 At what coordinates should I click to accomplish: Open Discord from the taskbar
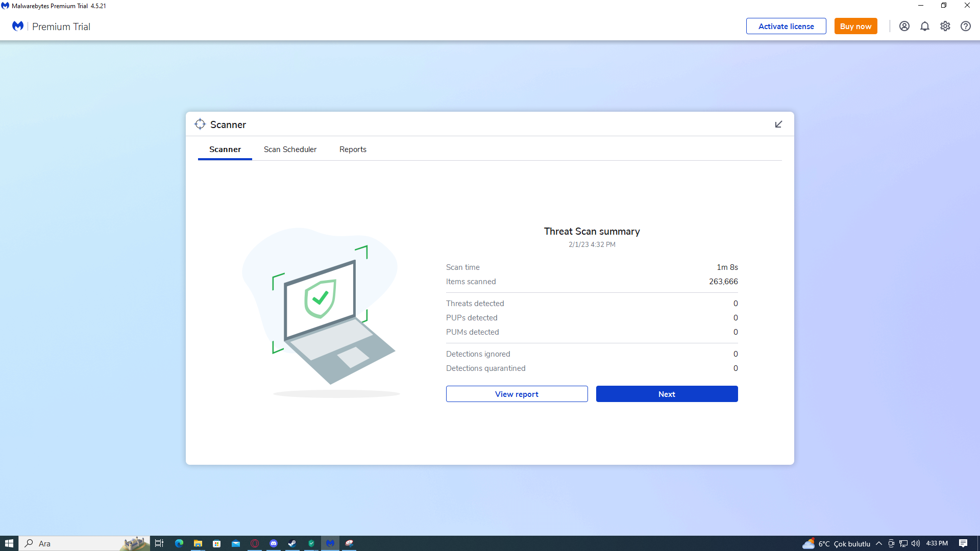(x=274, y=543)
